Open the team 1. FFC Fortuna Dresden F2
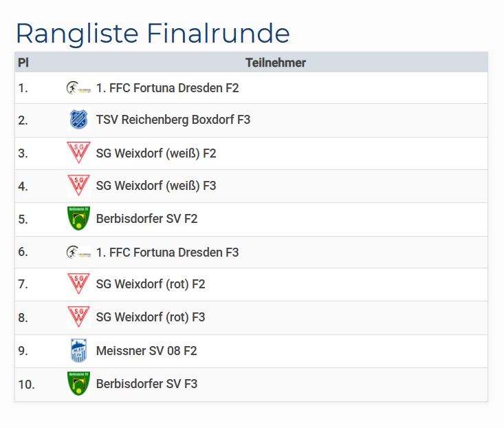The height and width of the screenshot is (428, 504). pos(168,88)
